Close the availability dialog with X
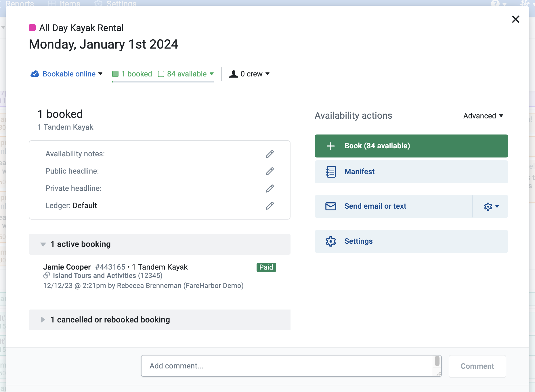This screenshot has width=535, height=392. click(x=515, y=19)
